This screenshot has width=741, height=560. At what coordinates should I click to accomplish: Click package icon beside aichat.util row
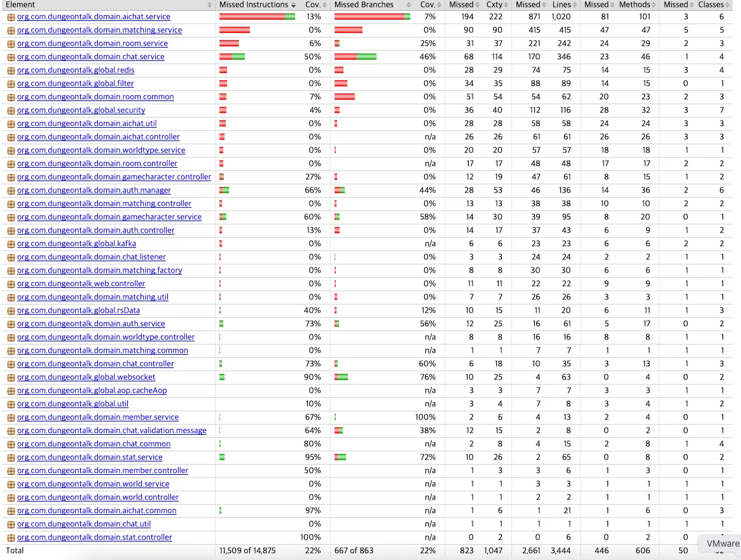point(11,124)
